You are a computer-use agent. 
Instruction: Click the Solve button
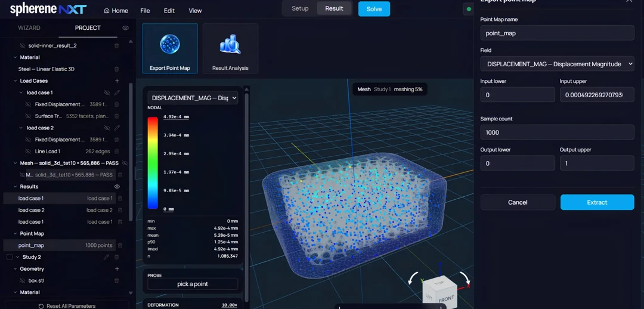374,9
